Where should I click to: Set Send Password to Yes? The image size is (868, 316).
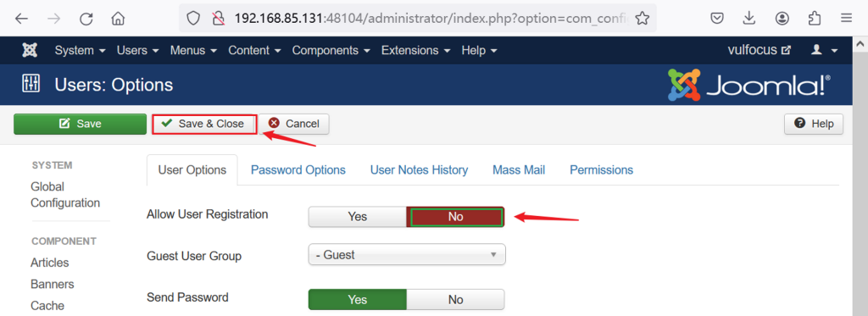357,299
